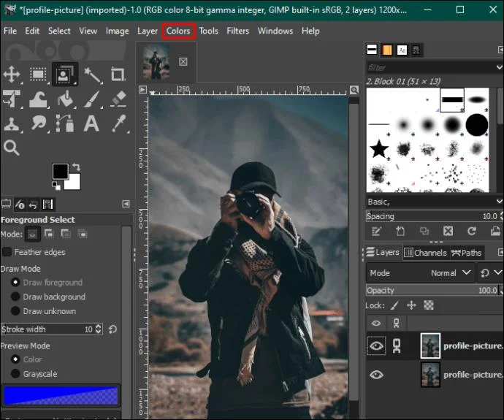Click the foreground color black swatch
This screenshot has width=504, height=420.
tap(60, 171)
